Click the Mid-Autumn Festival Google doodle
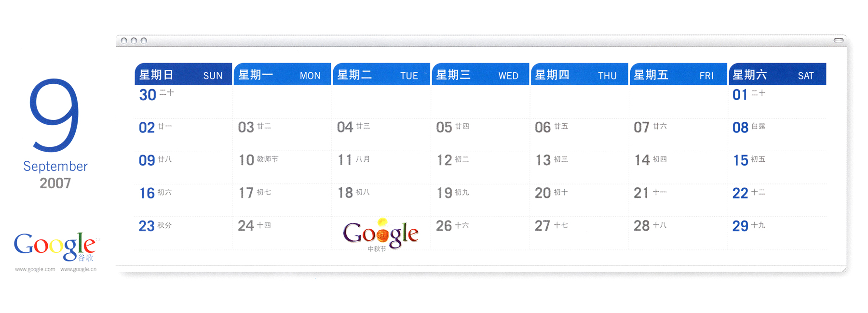 click(x=380, y=233)
